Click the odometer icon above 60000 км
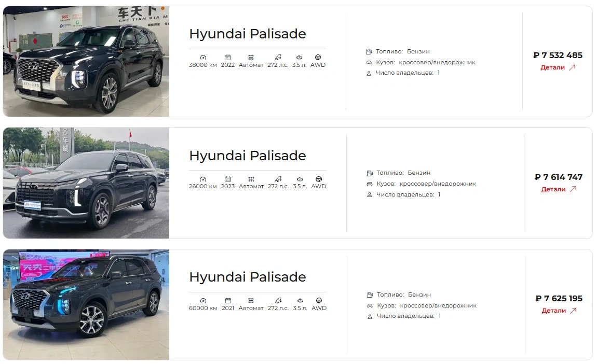596x364 pixels. [204, 301]
